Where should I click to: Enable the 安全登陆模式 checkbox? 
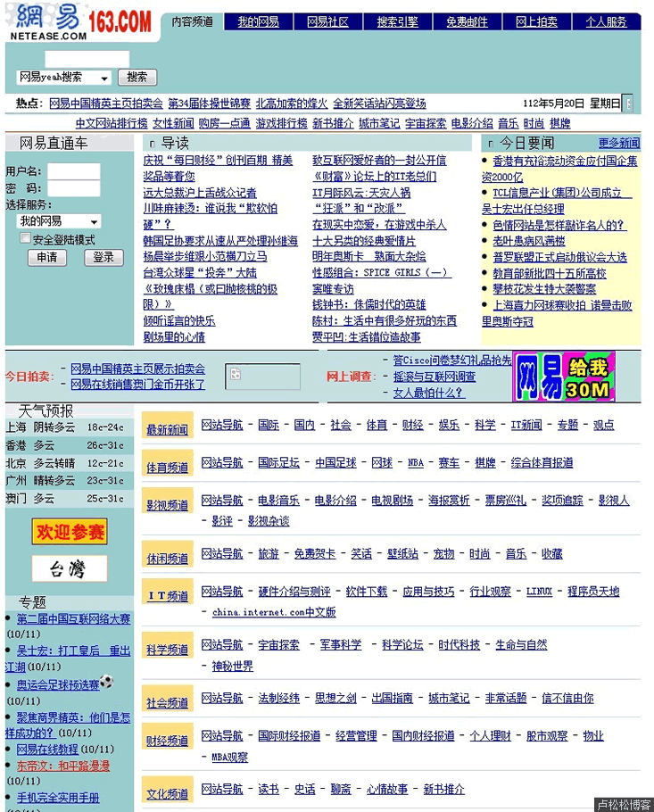tap(25, 239)
